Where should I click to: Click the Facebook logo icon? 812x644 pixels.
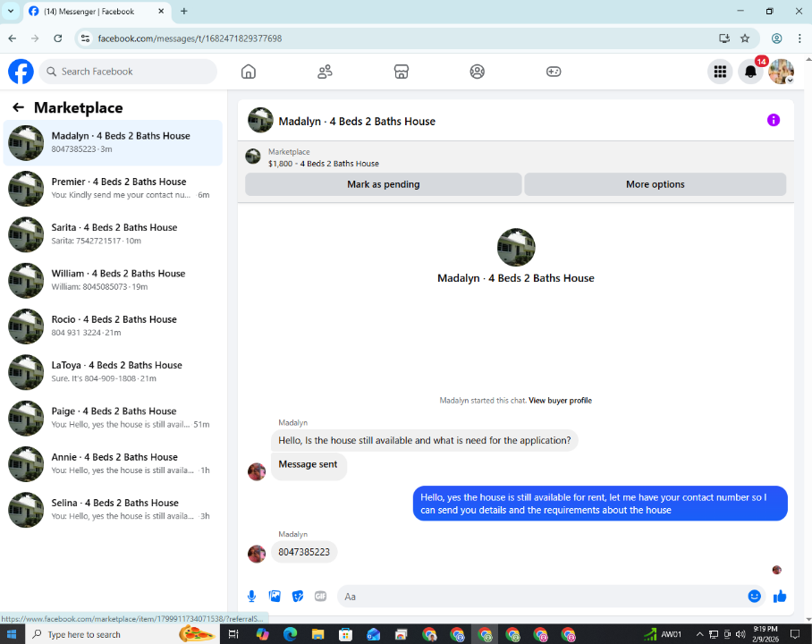coord(21,72)
